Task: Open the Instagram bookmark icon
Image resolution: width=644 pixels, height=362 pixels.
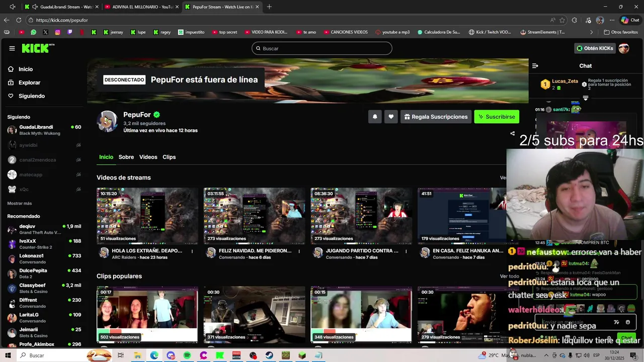Action: (x=57, y=32)
